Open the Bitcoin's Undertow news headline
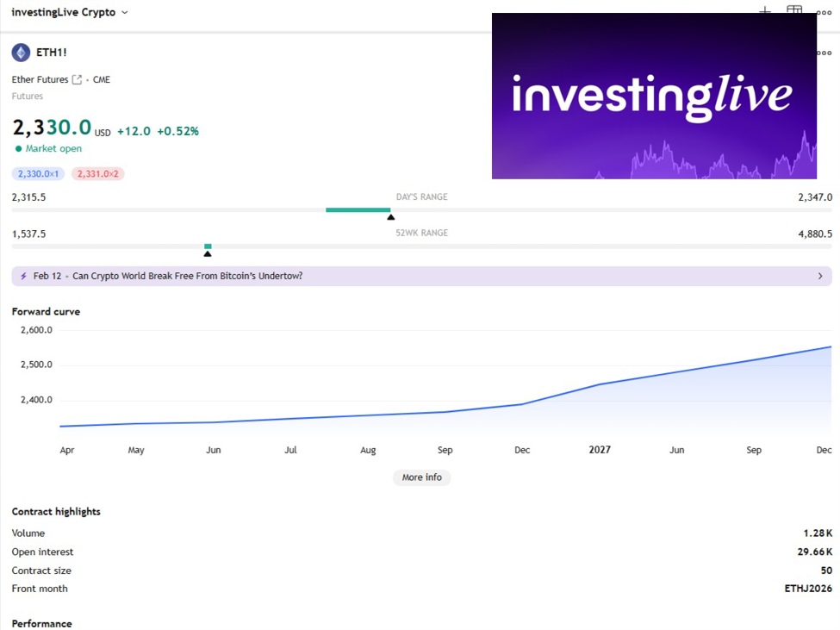The image size is (840, 630). coord(186,276)
